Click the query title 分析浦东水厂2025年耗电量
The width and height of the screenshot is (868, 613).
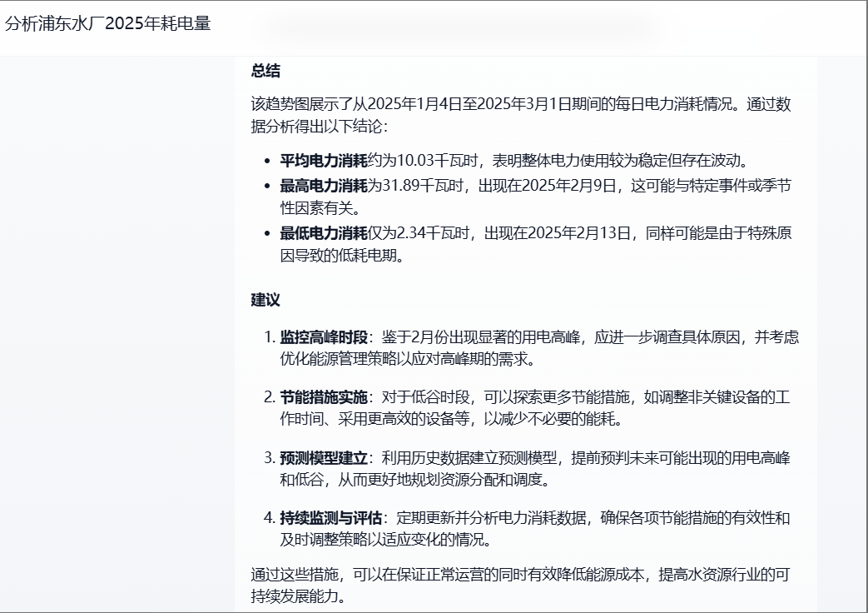108,24
